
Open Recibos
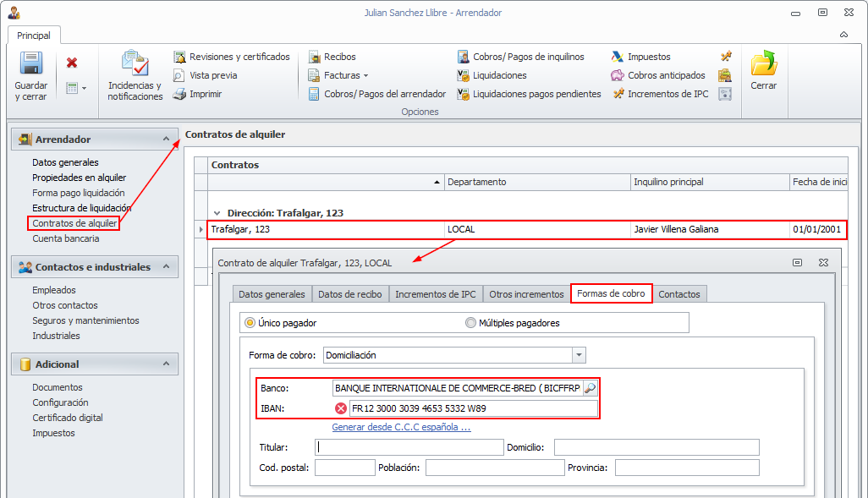332,57
